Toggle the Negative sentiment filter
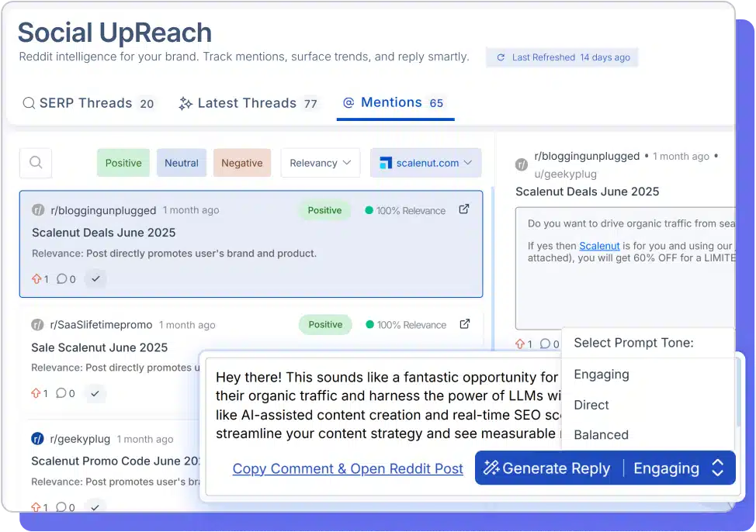 241,163
